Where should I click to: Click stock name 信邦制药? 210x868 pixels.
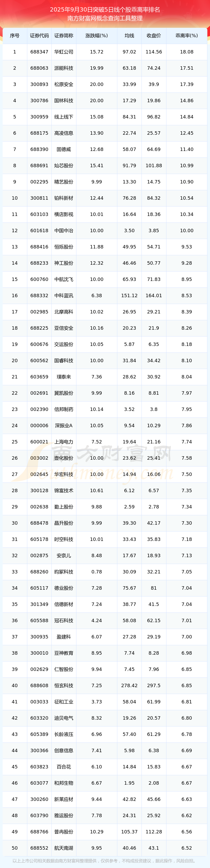click(64, 409)
